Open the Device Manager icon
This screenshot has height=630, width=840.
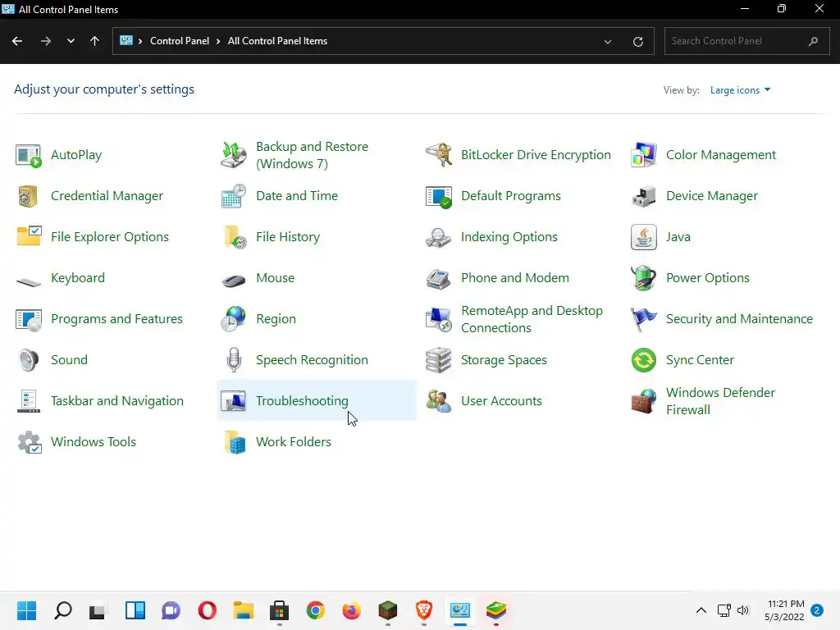coord(643,196)
